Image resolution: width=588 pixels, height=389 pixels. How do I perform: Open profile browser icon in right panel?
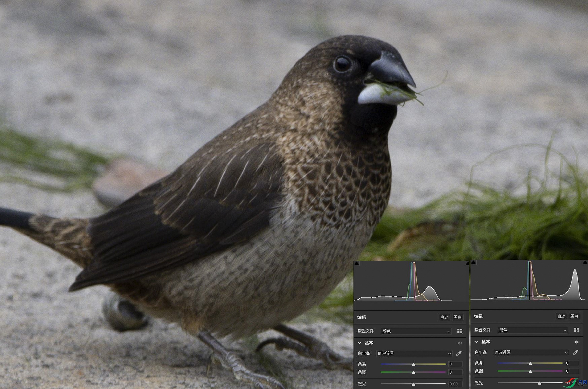pyautogui.click(x=576, y=330)
